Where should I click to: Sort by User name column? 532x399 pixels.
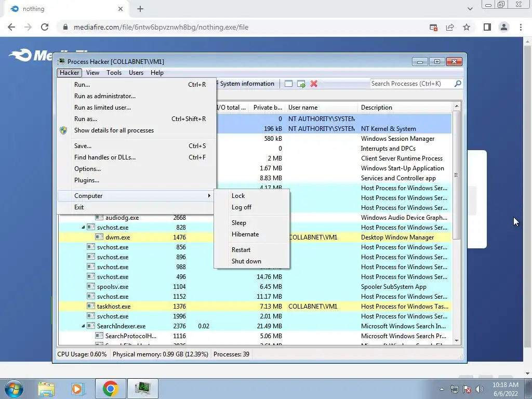[321, 108]
